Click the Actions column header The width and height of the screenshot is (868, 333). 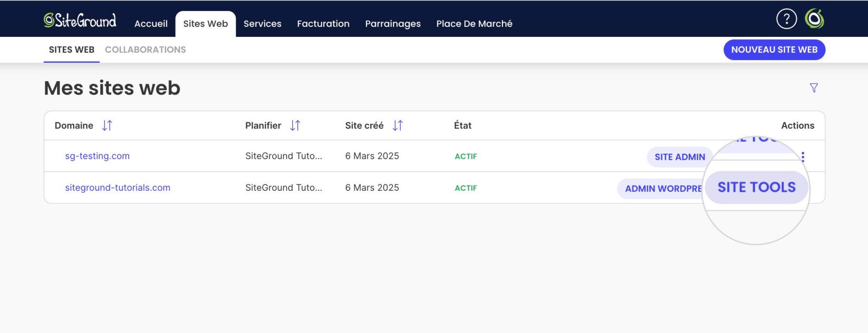pos(798,125)
